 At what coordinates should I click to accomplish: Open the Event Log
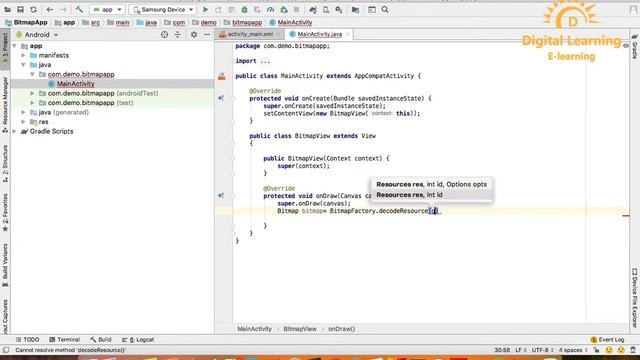(x=607, y=340)
